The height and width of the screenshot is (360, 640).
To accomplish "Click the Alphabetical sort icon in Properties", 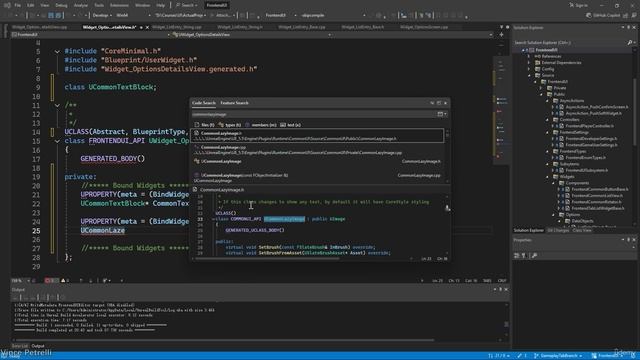I will point(524,256).
